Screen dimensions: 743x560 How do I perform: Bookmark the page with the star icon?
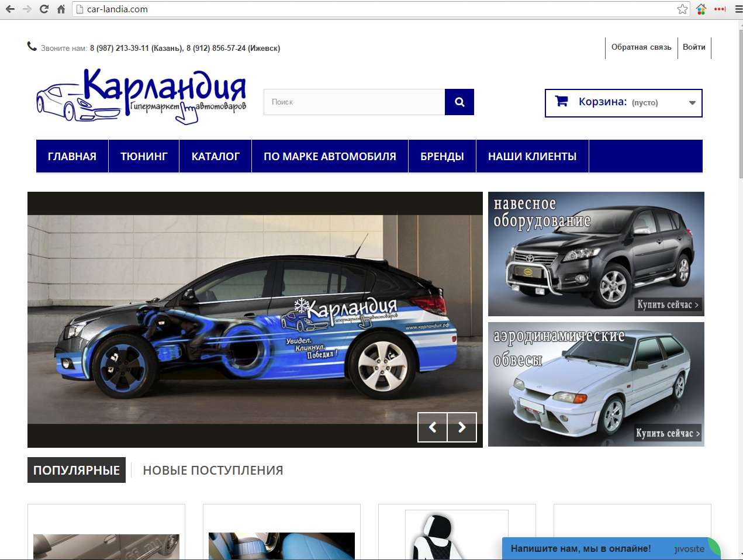point(682,9)
